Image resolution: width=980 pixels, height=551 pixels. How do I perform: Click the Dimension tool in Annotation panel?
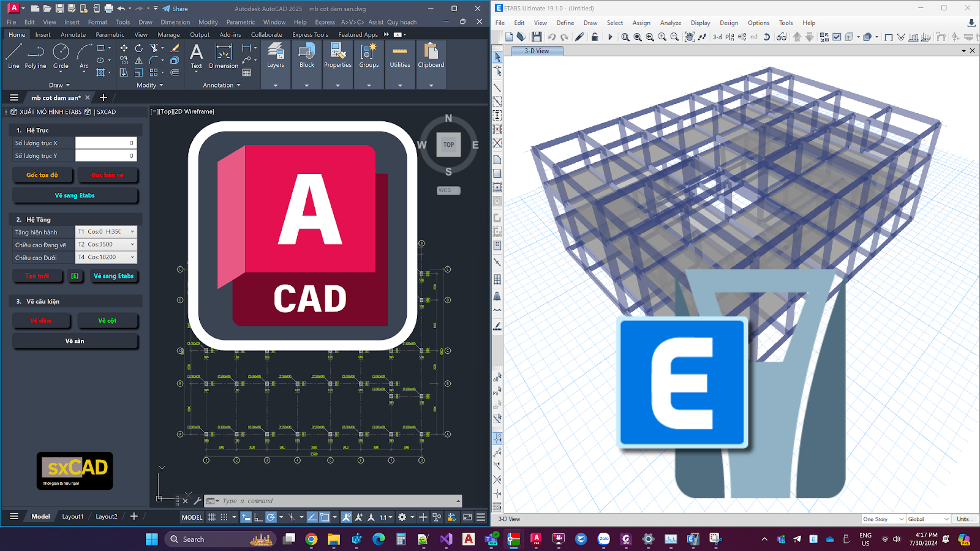coord(224,56)
